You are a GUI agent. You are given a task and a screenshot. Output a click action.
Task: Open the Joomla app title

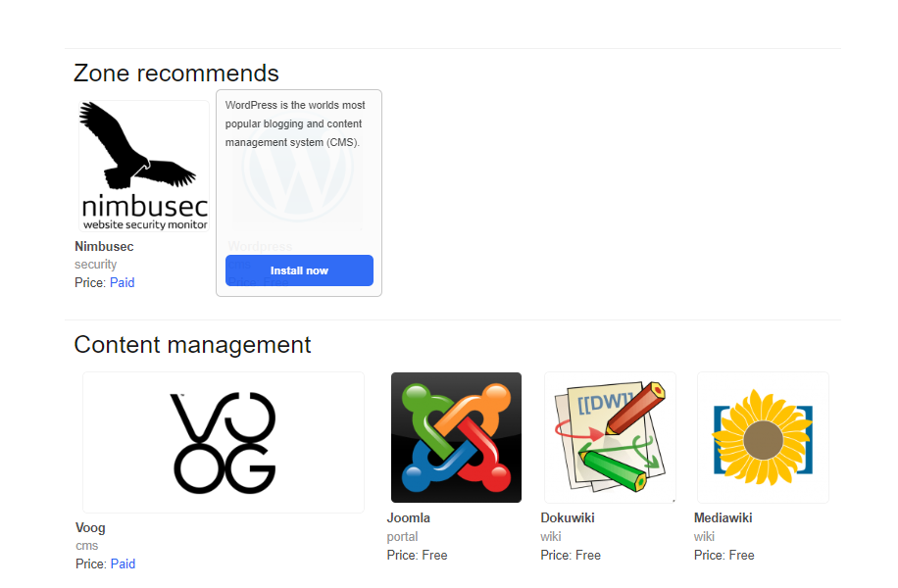409,517
